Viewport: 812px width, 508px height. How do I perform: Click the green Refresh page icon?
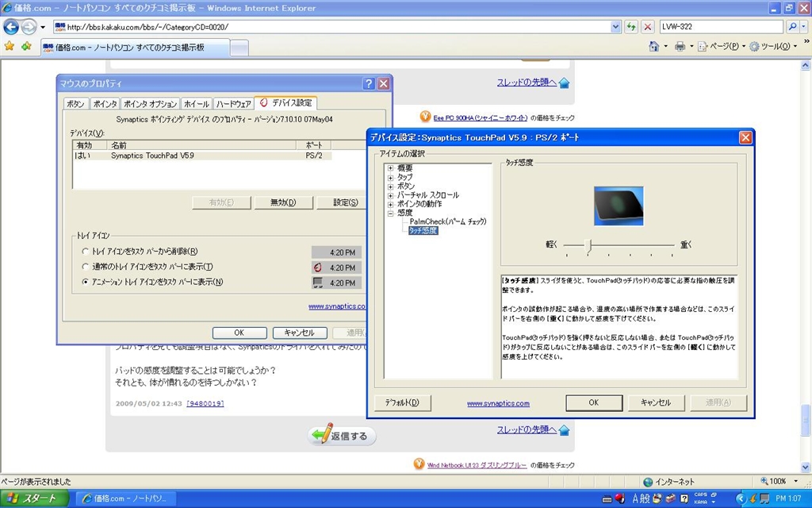click(x=630, y=27)
